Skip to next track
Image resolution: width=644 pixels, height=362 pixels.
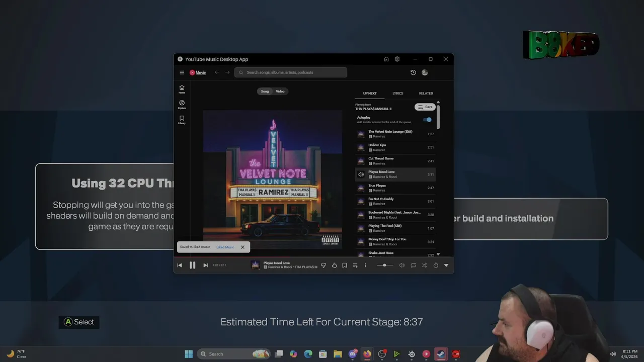[x=205, y=265]
